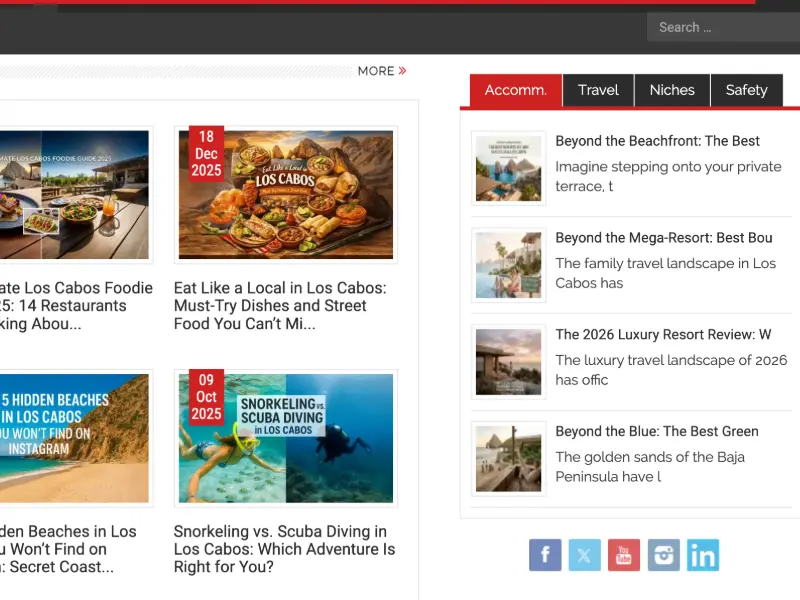Viewport: 800px width, 600px height.
Task: Switch to the Travel tab
Action: tap(598, 90)
